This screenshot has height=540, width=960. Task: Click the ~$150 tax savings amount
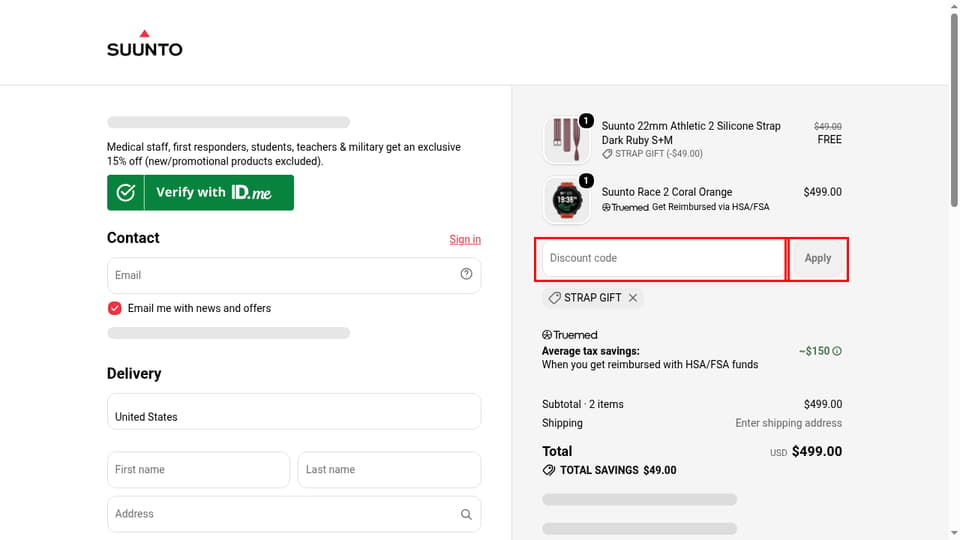point(814,351)
